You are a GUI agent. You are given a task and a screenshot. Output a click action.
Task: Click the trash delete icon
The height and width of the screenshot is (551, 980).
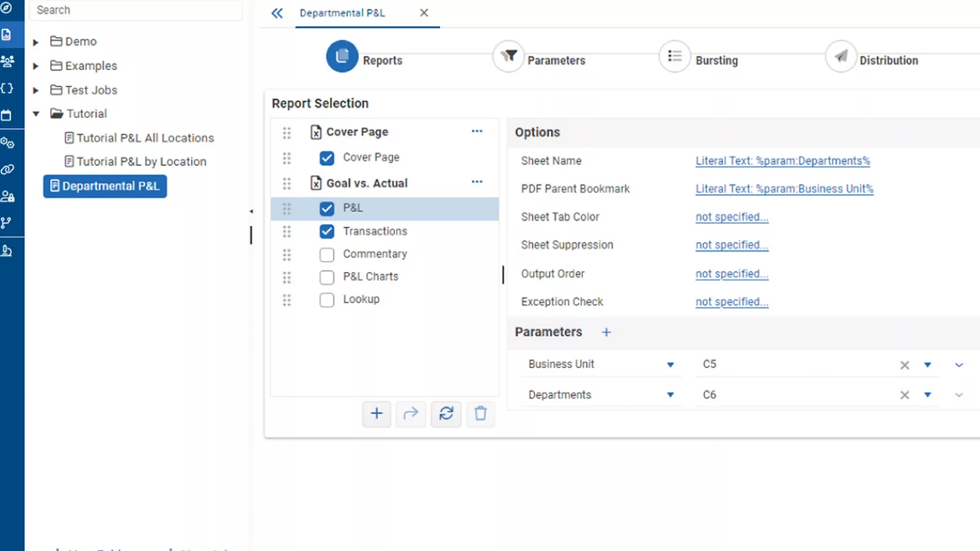tap(481, 414)
